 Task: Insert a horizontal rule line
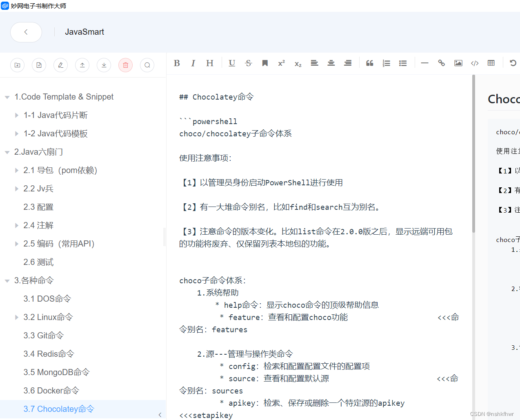click(x=424, y=63)
